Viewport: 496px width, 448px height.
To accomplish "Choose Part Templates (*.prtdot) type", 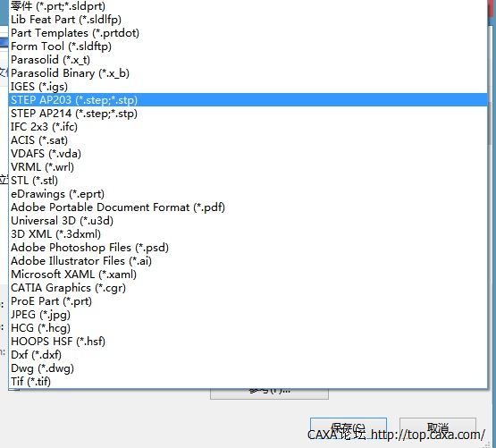I will 248,33.
